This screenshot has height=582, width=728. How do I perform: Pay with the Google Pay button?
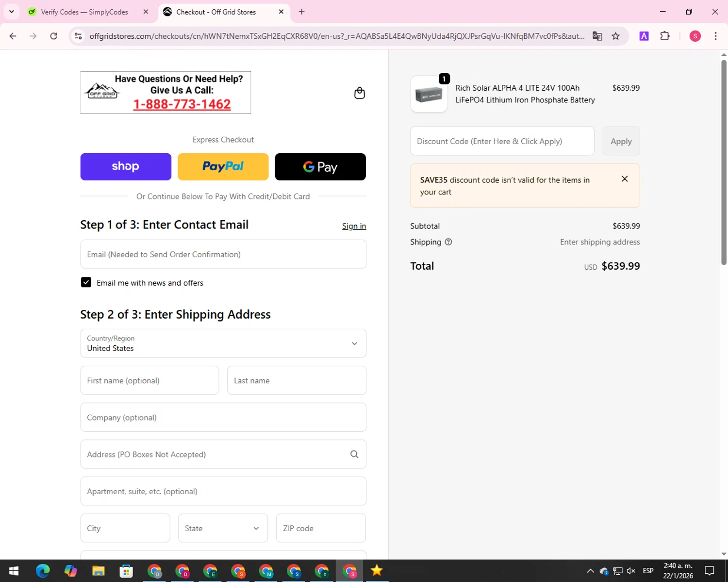coord(320,167)
